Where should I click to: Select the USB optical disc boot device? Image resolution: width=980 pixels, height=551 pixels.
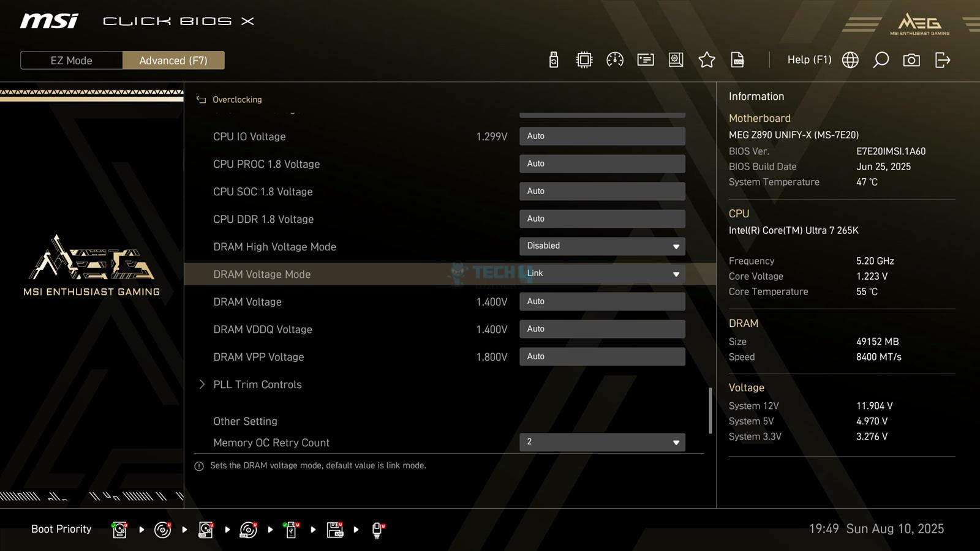248,530
